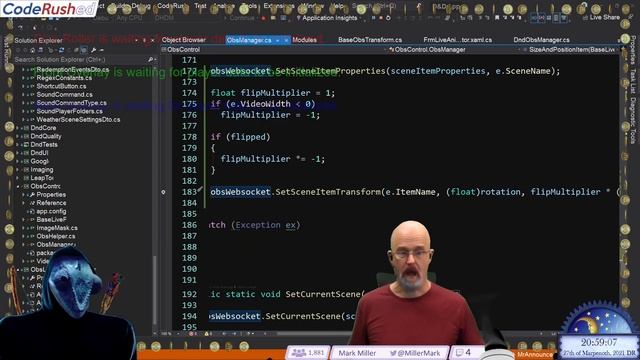Image resolution: width=640 pixels, height=360 pixels.
Task: Open the Debug menu
Action: (x=141, y=6)
